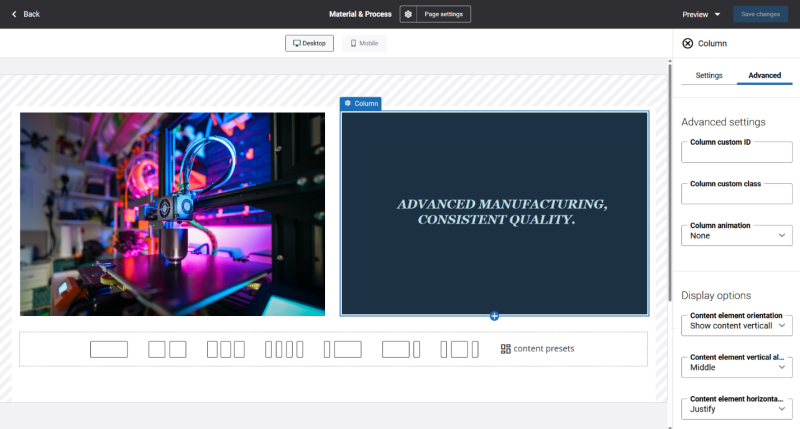The width and height of the screenshot is (800, 429).
Task: Open the Content element orientation dropdown
Action: pyautogui.click(x=736, y=325)
